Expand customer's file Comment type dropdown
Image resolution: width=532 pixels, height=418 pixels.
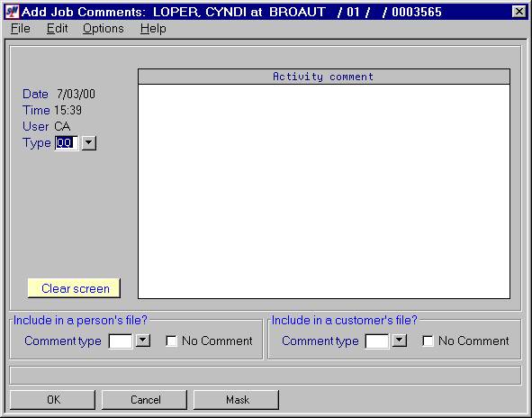(400, 341)
